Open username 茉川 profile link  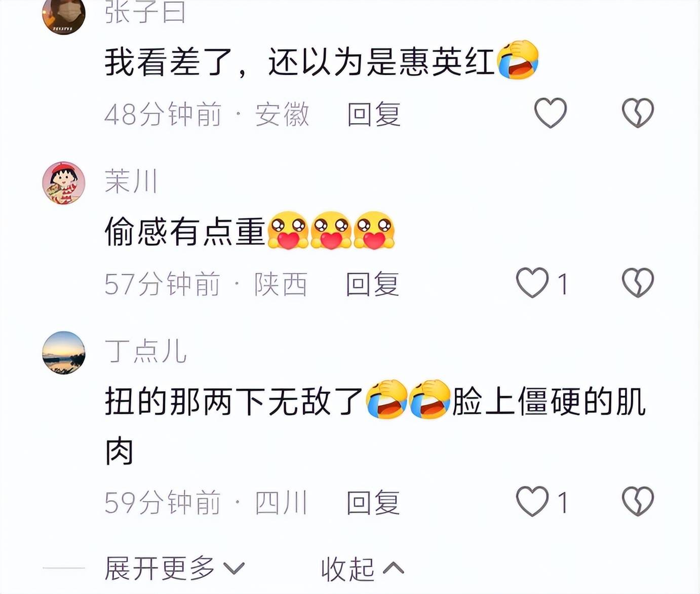tap(131, 181)
